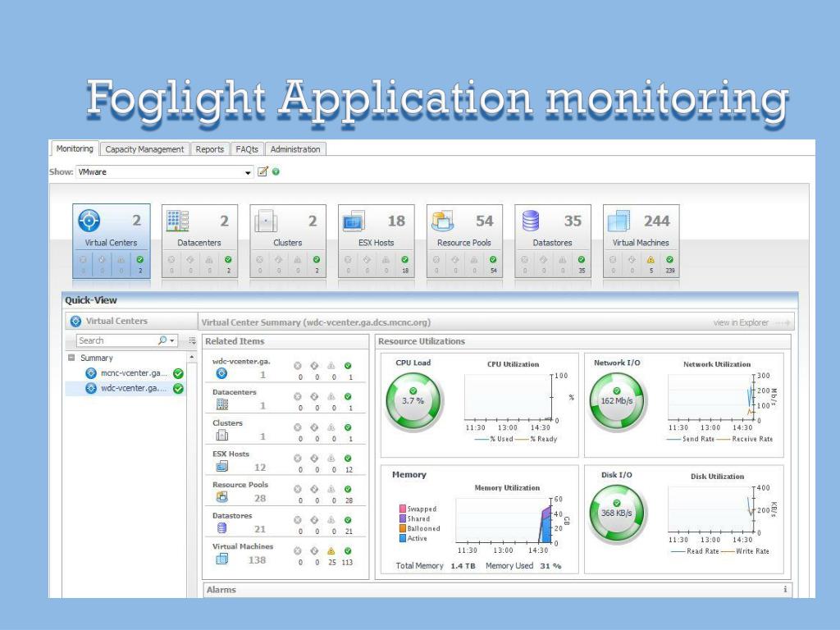Open the FAQts tab
Viewport: 840px width, 630px height.
247,149
